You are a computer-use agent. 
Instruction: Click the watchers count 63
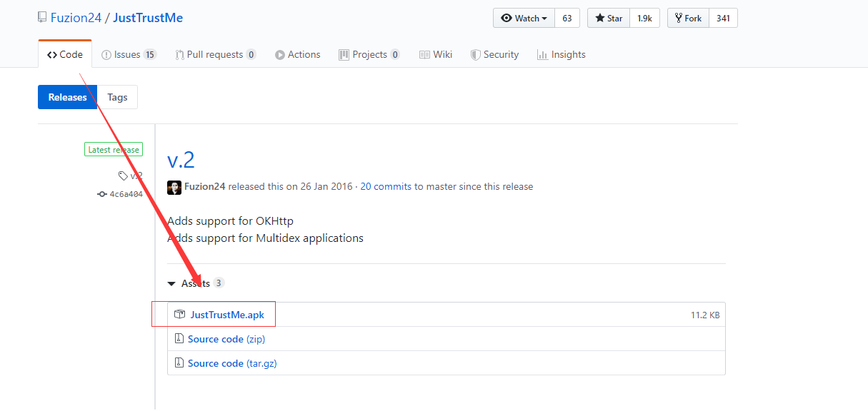(x=567, y=19)
